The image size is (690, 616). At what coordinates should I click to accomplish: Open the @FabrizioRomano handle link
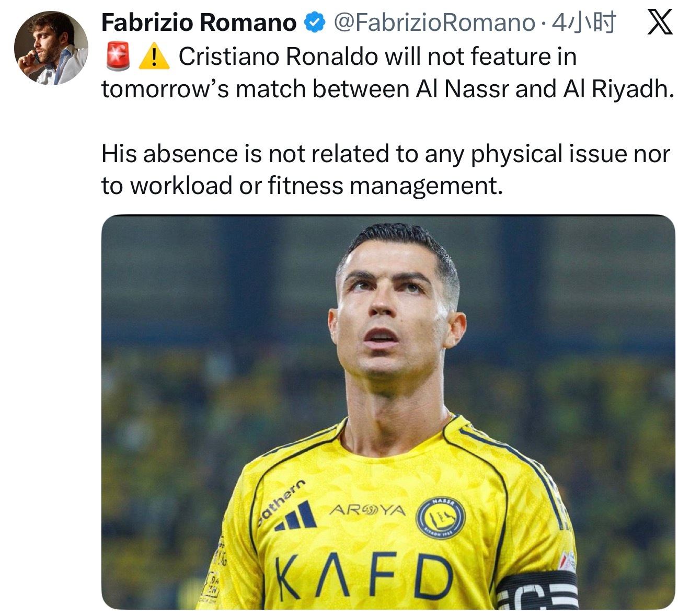tap(434, 22)
